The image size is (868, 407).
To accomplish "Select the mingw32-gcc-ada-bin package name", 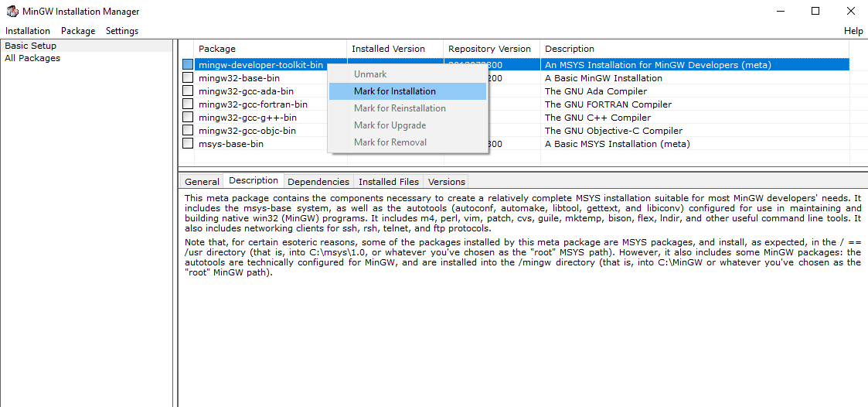I will [x=247, y=91].
